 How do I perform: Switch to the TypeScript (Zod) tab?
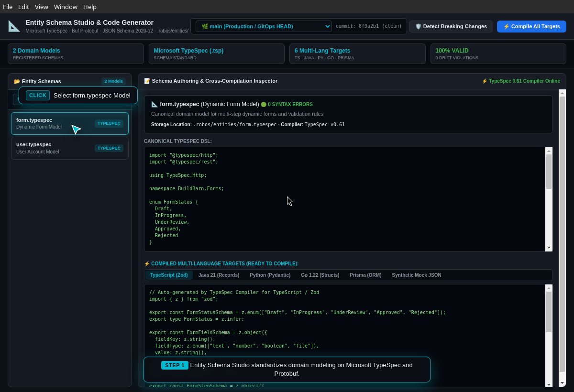coord(169,275)
